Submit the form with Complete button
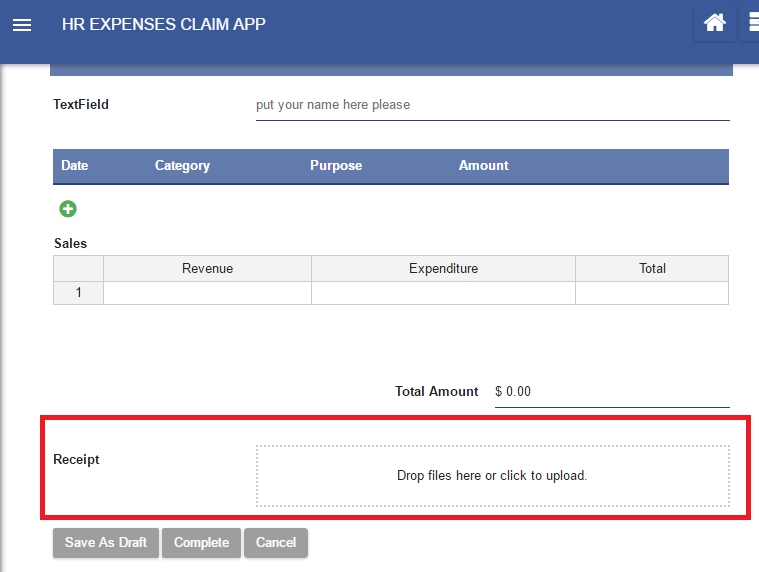759x572 pixels. click(x=201, y=543)
